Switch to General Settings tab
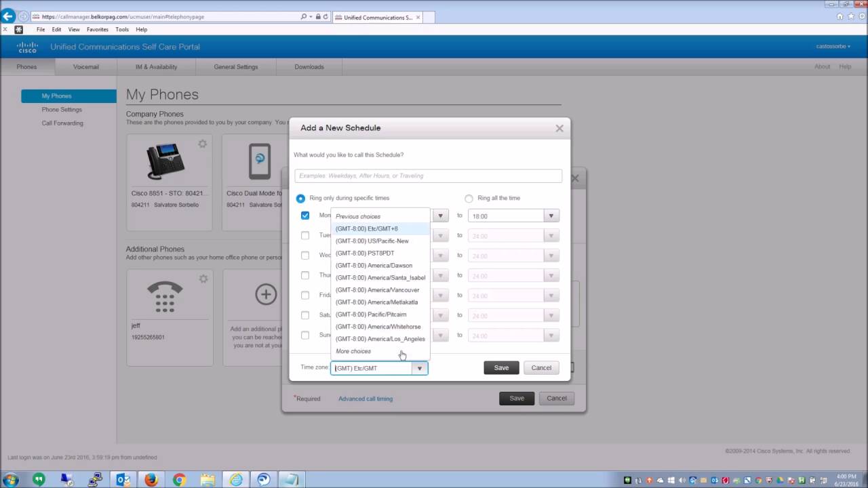868x488 pixels. click(236, 67)
